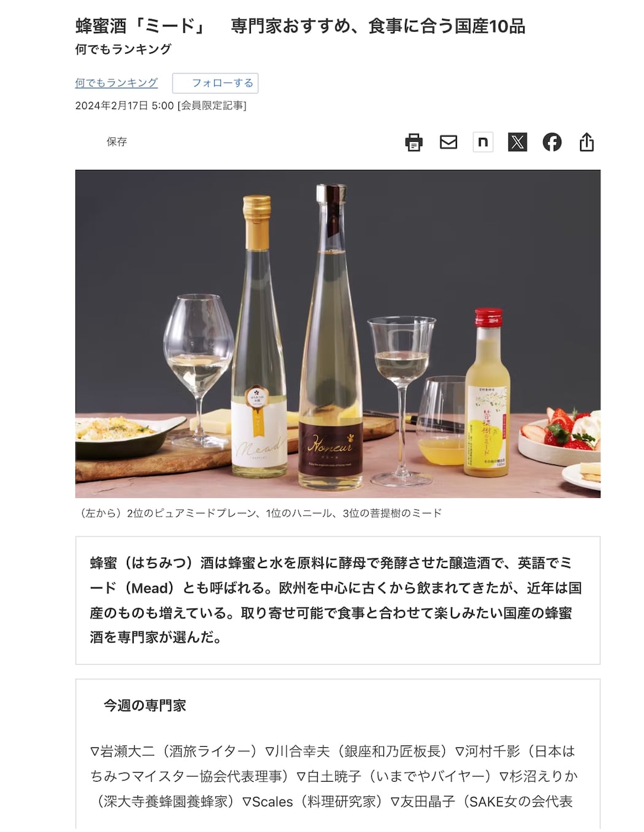Open the underlined 何でもランキング link
This screenshot has height=832, width=644.
(117, 83)
